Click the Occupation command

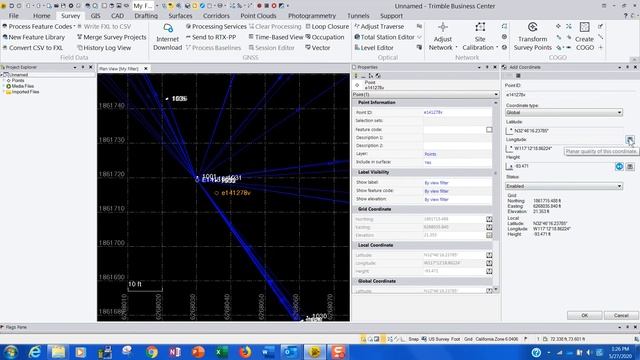tap(325, 37)
